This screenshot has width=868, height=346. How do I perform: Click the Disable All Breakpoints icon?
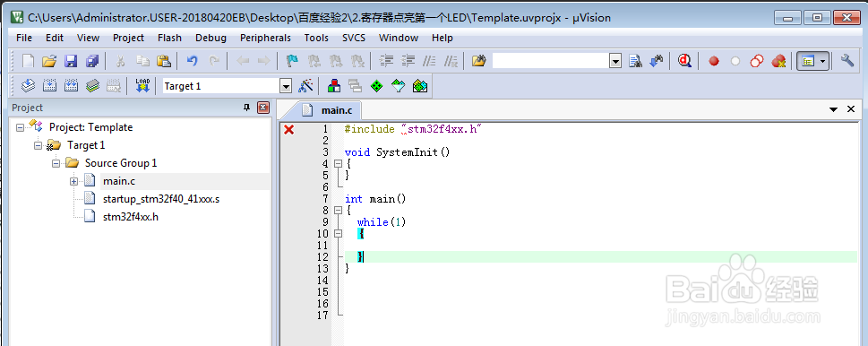coord(757,61)
